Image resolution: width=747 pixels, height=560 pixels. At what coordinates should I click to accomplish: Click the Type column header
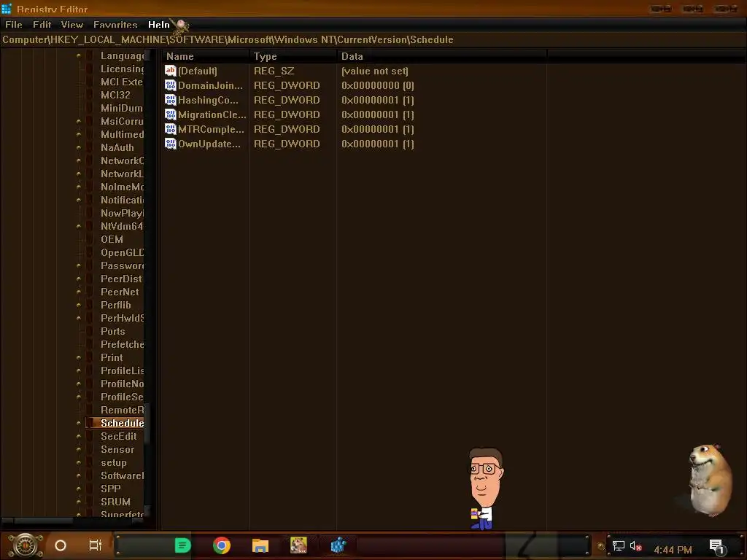tap(293, 56)
